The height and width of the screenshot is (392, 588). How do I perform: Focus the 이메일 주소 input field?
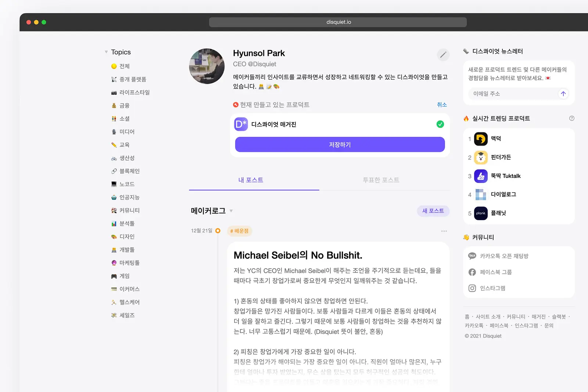(513, 94)
